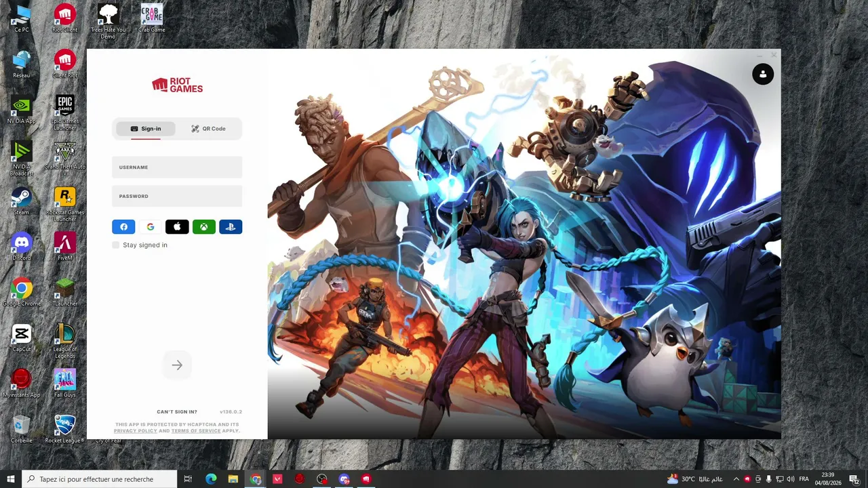Open the Privacy Policy link

tap(136, 431)
